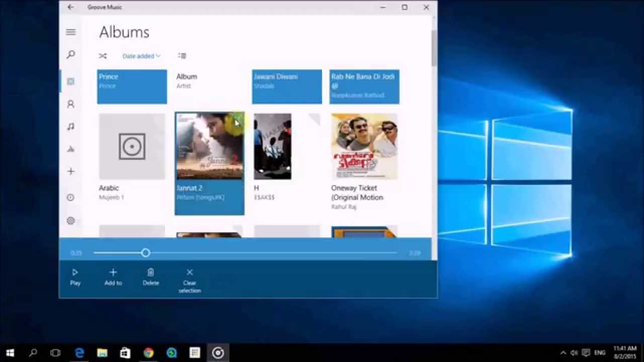Click the Arabic album title text
644x362 pixels.
pyautogui.click(x=109, y=188)
